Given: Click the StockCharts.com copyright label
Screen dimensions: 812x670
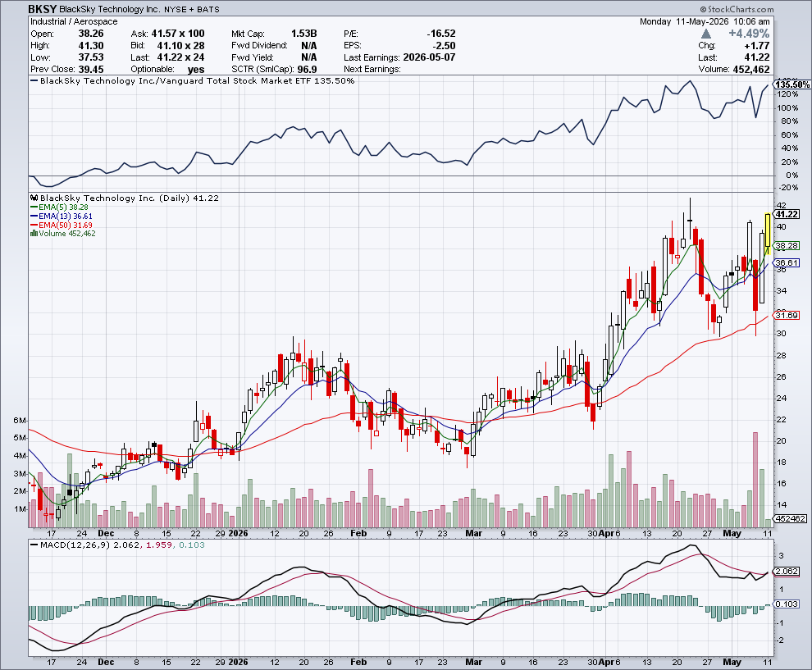Looking at the screenshot, I should point(737,9).
